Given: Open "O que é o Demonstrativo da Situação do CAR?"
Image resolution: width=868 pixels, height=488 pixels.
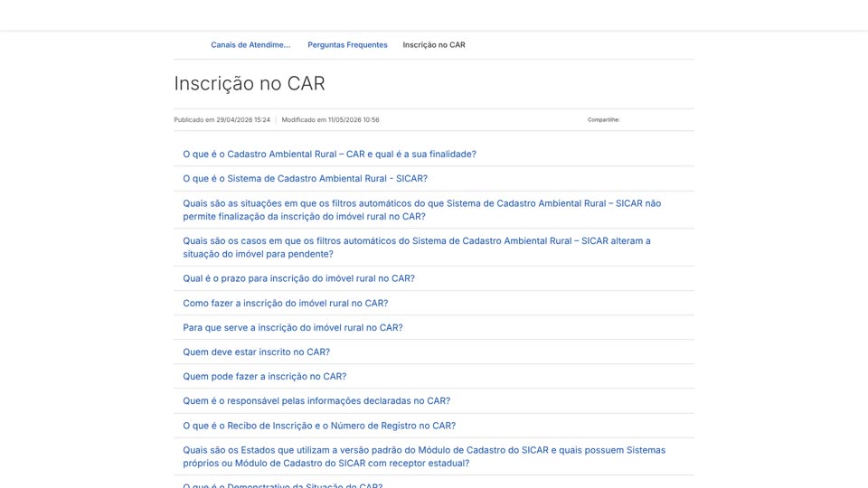Looking at the screenshot, I should click(x=282, y=484).
